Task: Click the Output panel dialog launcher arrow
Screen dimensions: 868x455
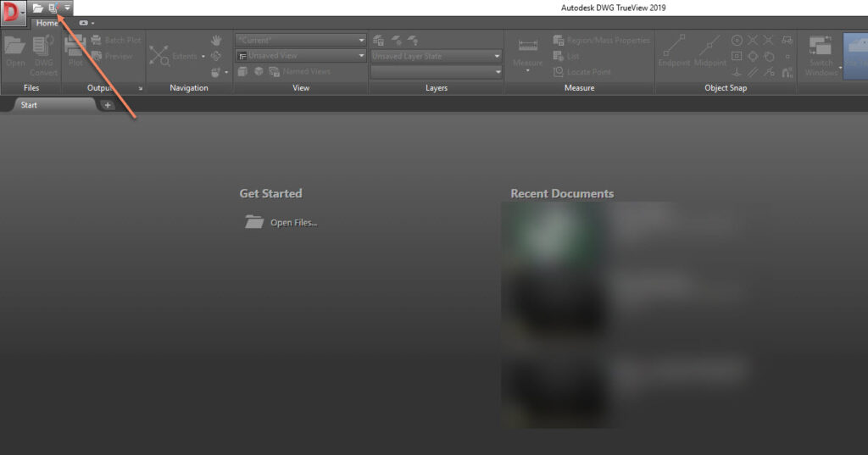Action: [x=140, y=88]
